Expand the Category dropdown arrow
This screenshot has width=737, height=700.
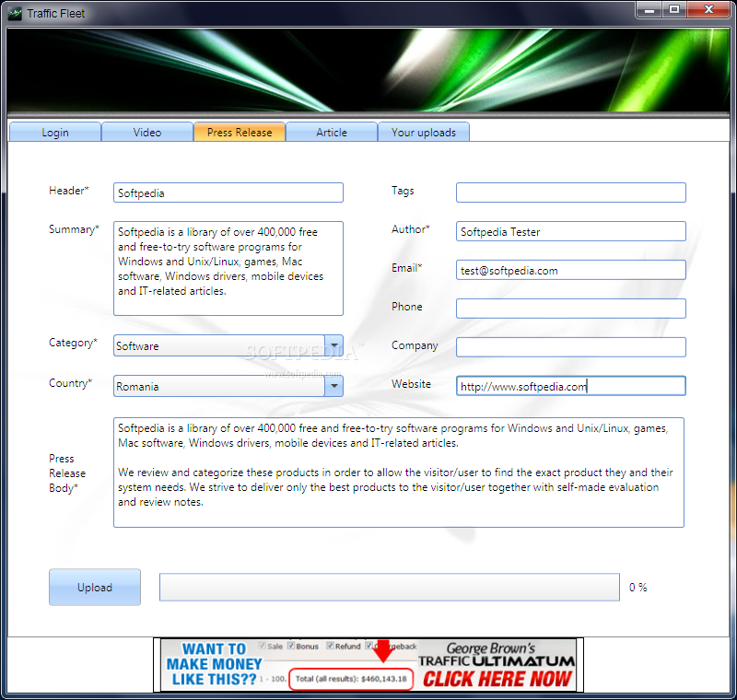pyautogui.click(x=333, y=345)
